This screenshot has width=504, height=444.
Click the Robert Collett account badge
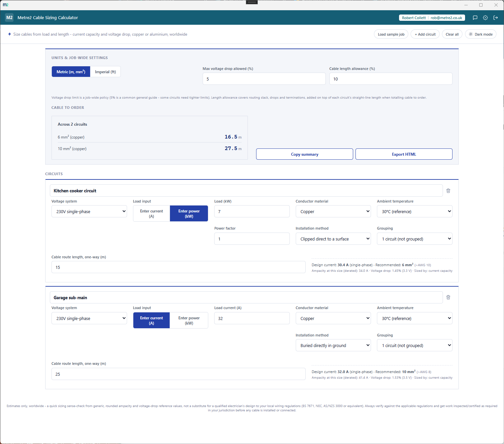pos(432,18)
